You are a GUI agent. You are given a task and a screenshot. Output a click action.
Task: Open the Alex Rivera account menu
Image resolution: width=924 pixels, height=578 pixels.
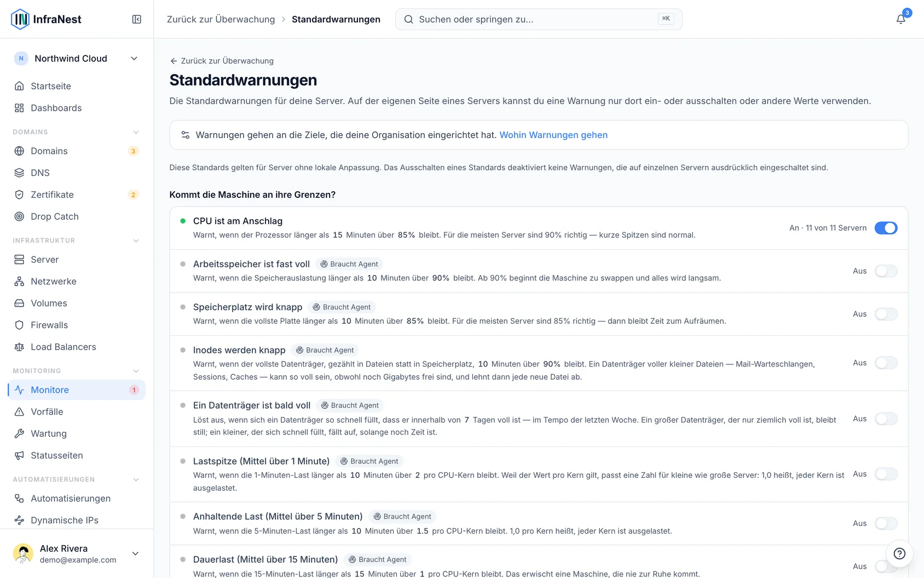77,553
